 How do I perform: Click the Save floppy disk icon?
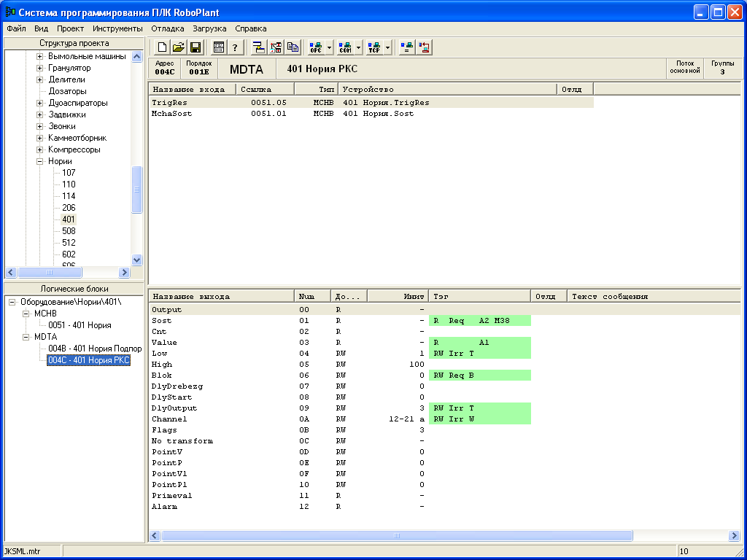(x=196, y=47)
